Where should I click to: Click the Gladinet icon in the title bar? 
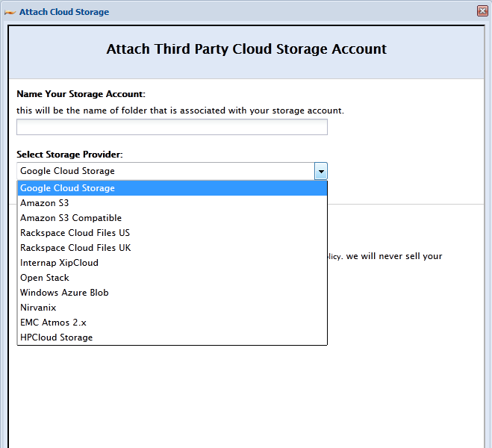tap(10, 12)
